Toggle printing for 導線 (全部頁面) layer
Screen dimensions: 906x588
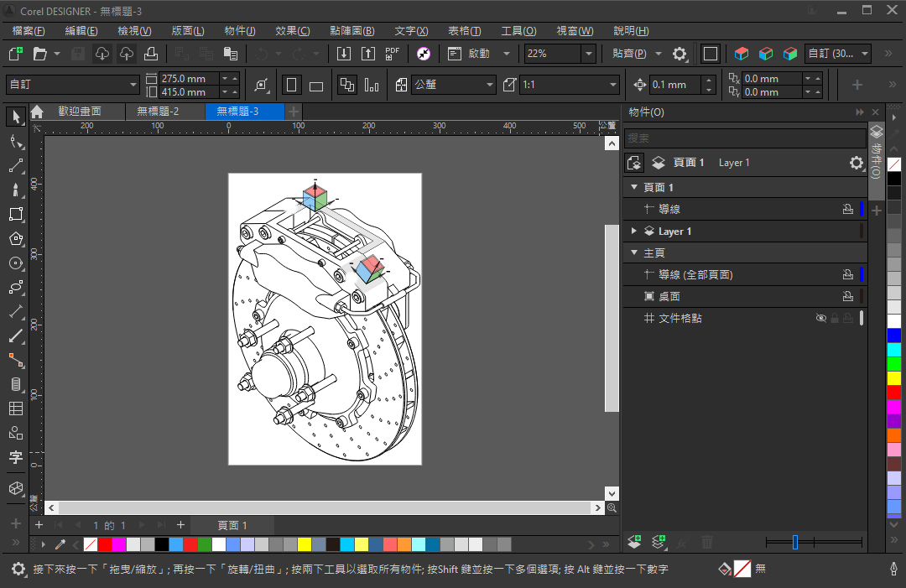click(848, 275)
